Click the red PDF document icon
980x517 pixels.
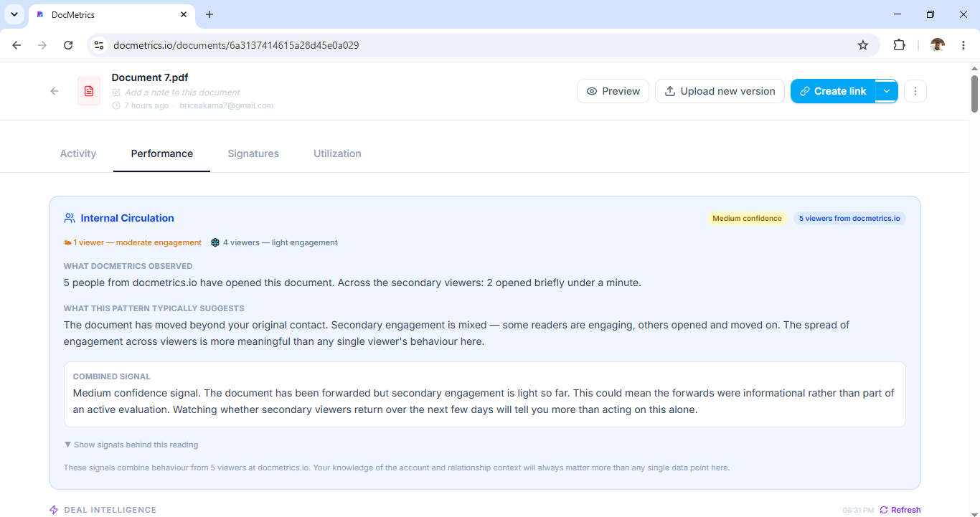[x=89, y=91]
